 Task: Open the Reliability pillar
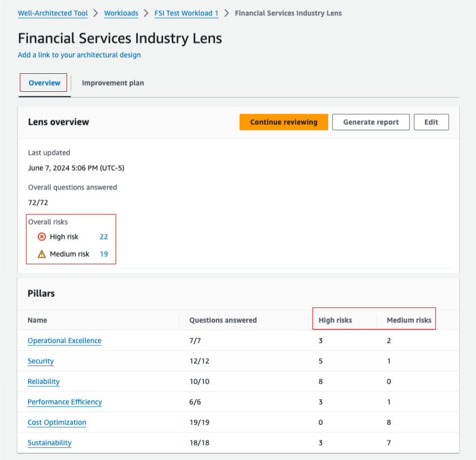[44, 382]
